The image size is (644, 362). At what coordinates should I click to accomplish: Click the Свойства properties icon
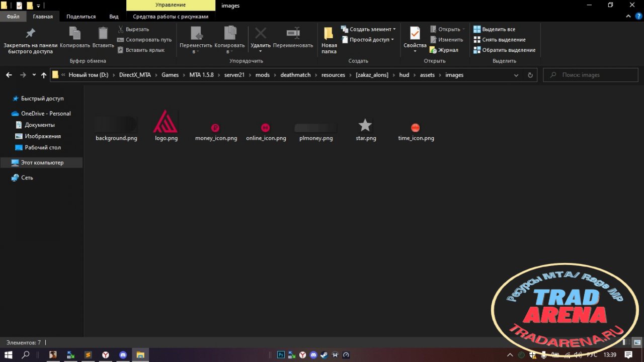[415, 34]
